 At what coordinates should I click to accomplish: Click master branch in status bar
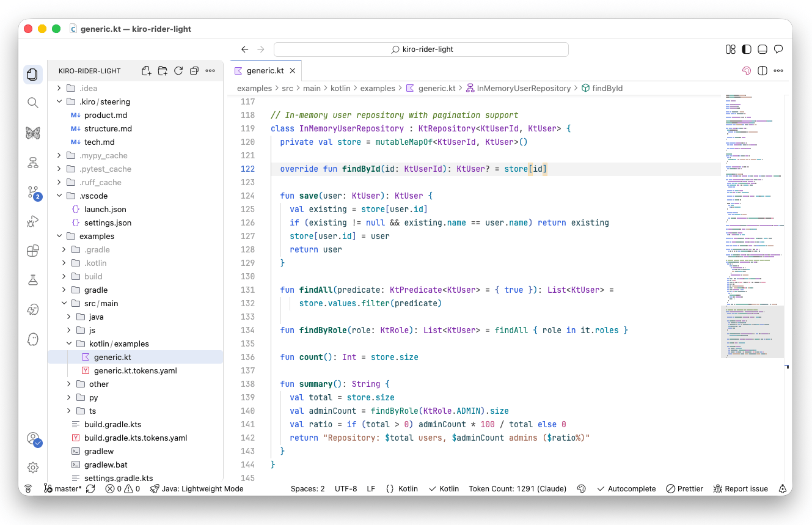[x=63, y=489]
